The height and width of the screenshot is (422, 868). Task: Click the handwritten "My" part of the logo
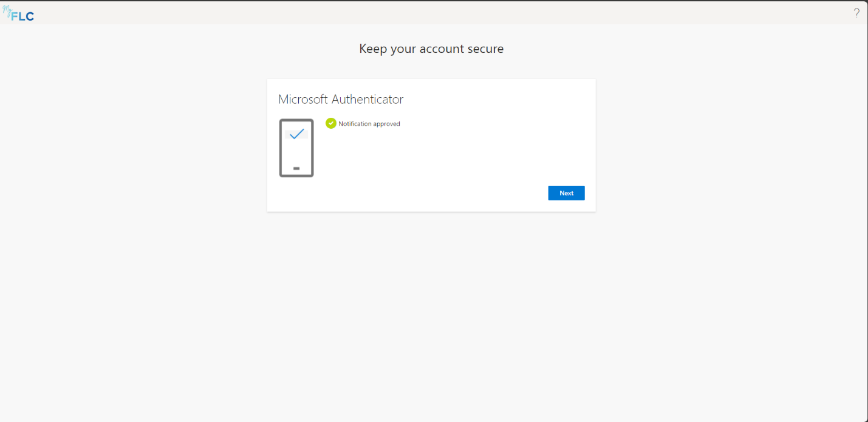pyautogui.click(x=7, y=9)
